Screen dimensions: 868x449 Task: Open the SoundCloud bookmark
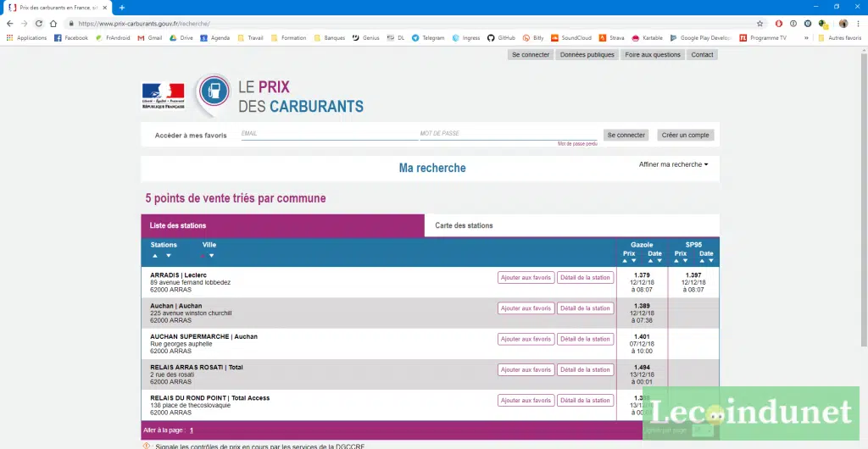point(571,38)
